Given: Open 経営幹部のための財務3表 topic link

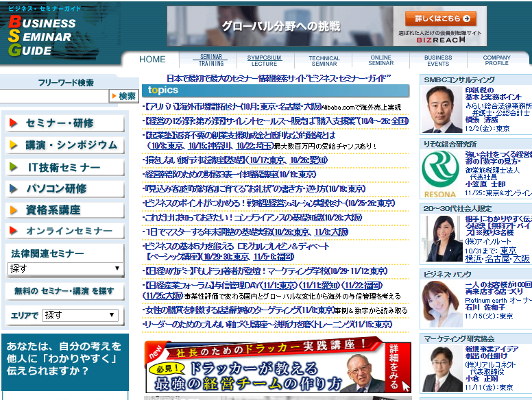Looking at the screenshot, I should [230, 175].
